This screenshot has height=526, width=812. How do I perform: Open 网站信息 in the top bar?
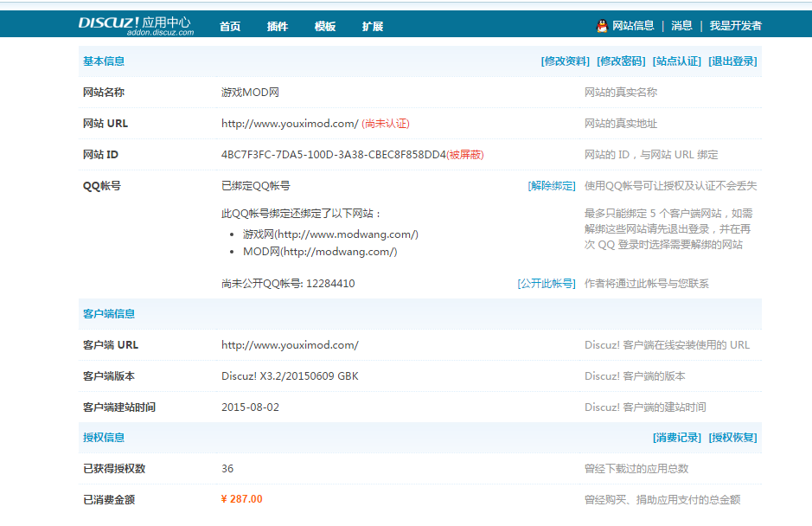tap(633, 26)
